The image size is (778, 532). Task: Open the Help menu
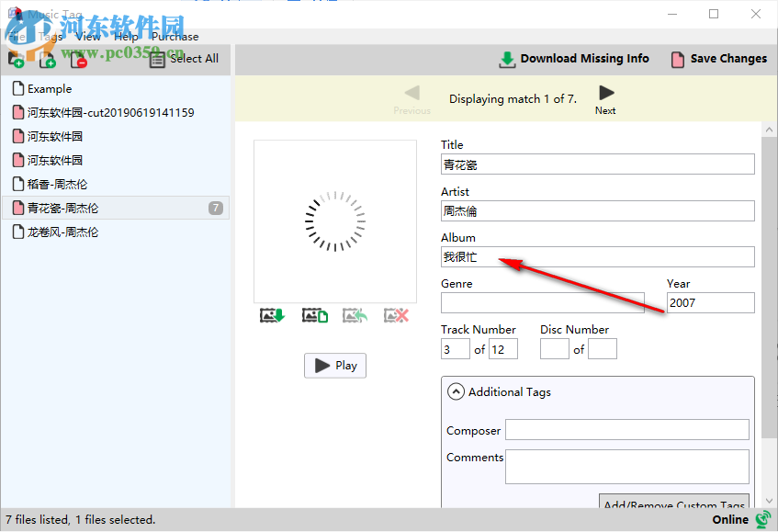pos(126,36)
